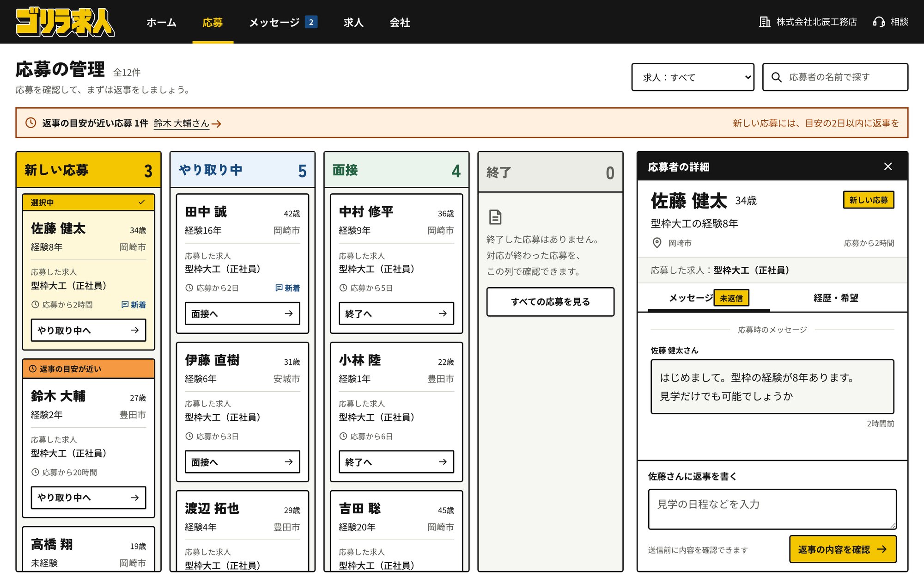The width and height of the screenshot is (924, 578).
Task: Select the 吉田 聡 applicant card
Action: (x=396, y=532)
